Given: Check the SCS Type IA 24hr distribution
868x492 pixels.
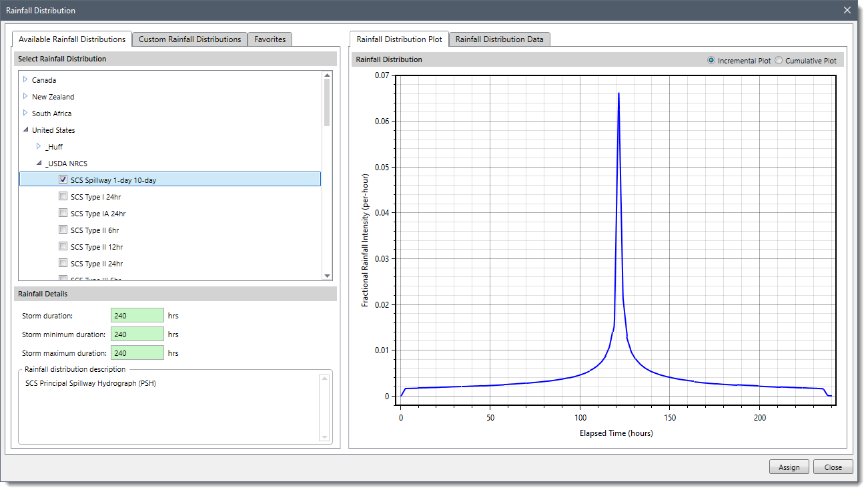Looking at the screenshot, I should pyautogui.click(x=63, y=212).
